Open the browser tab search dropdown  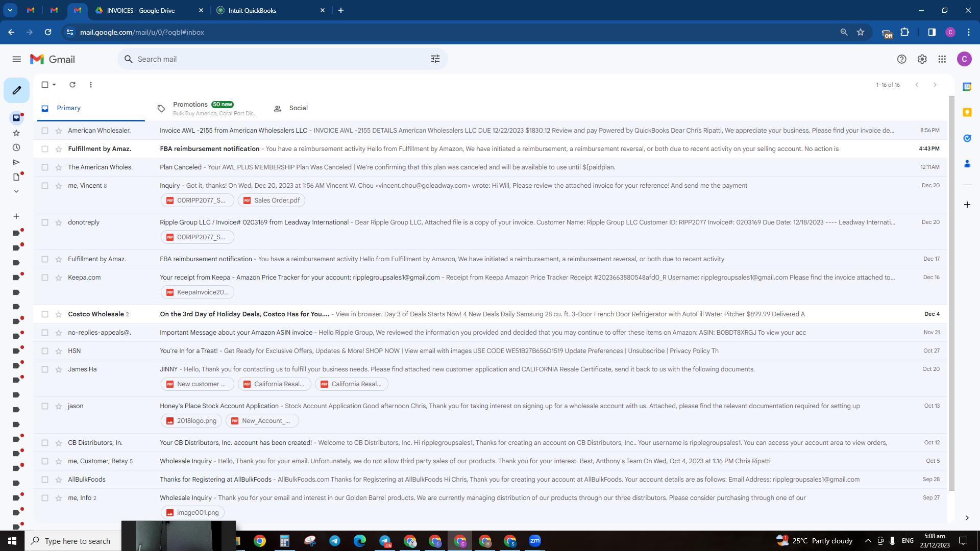[x=10, y=10]
